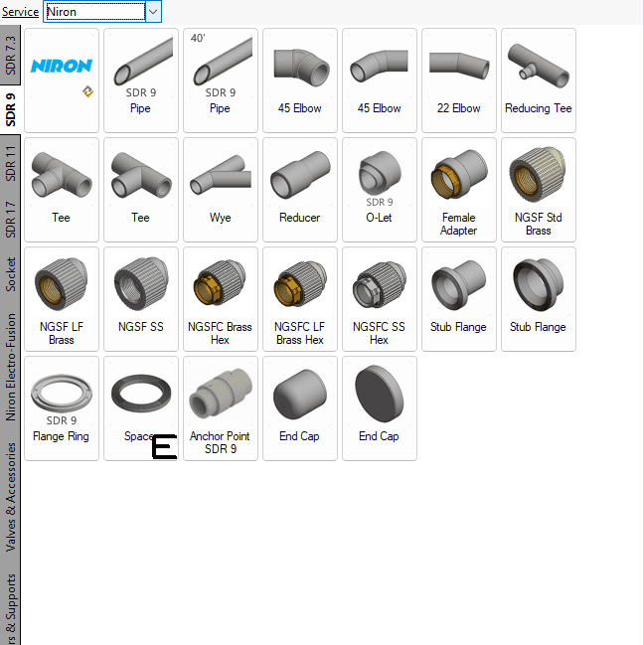Open the Valves & Accessories tab
The height and width of the screenshot is (645, 644).
11,497
